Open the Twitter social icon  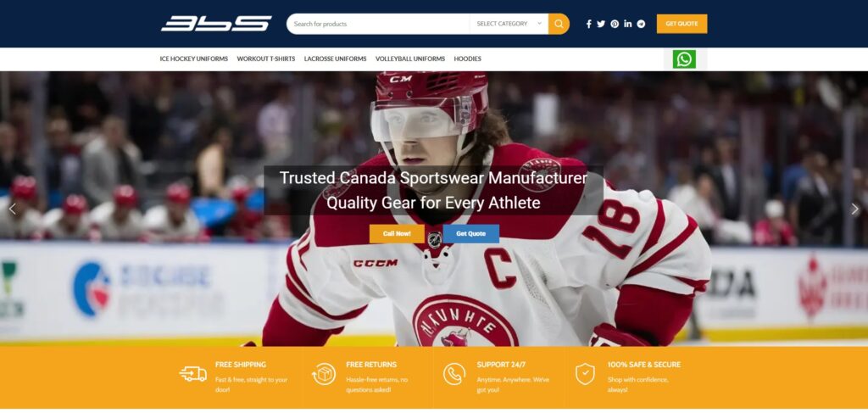click(x=601, y=24)
